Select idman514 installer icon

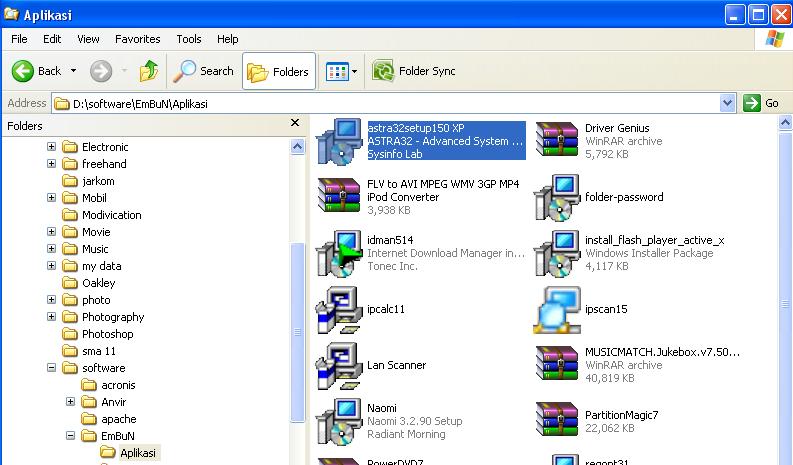(x=339, y=253)
